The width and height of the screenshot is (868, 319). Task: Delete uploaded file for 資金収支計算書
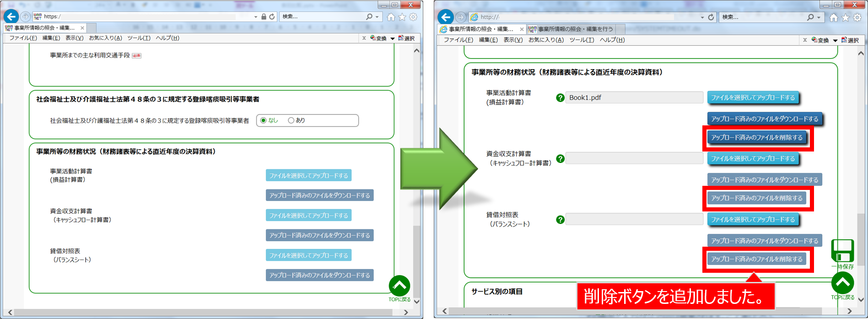[757, 198]
